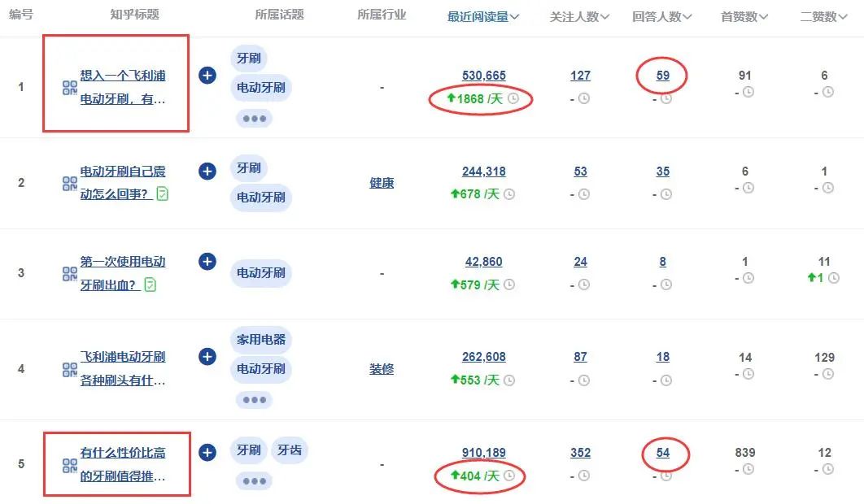
Task: Select the 家用电器 topic tag
Action: click(x=261, y=340)
